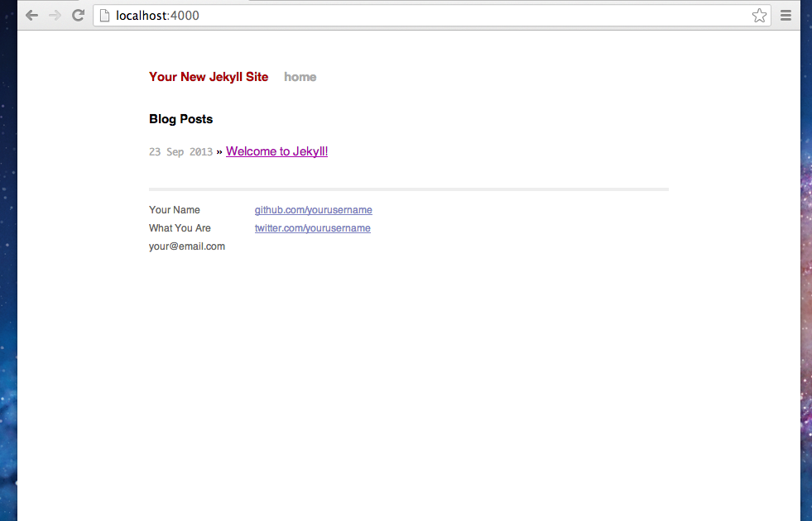Open the Welcome to Jekyll! post

tap(277, 151)
